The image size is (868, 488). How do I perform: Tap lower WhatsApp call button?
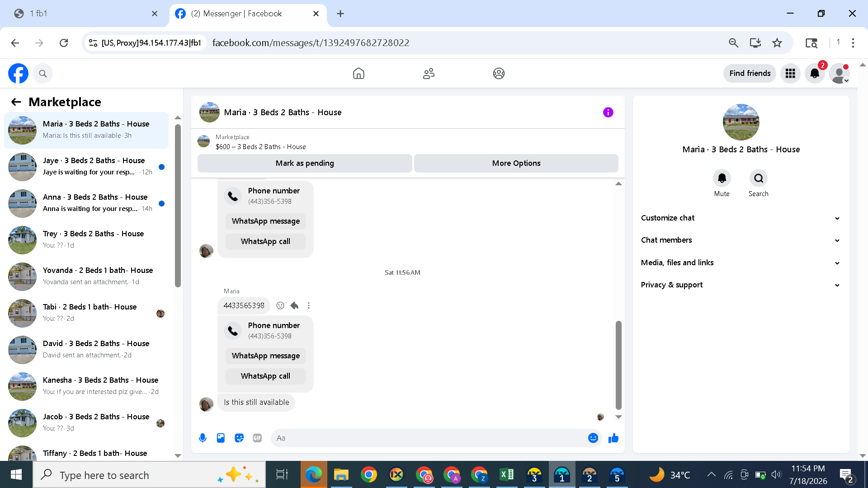point(266,376)
